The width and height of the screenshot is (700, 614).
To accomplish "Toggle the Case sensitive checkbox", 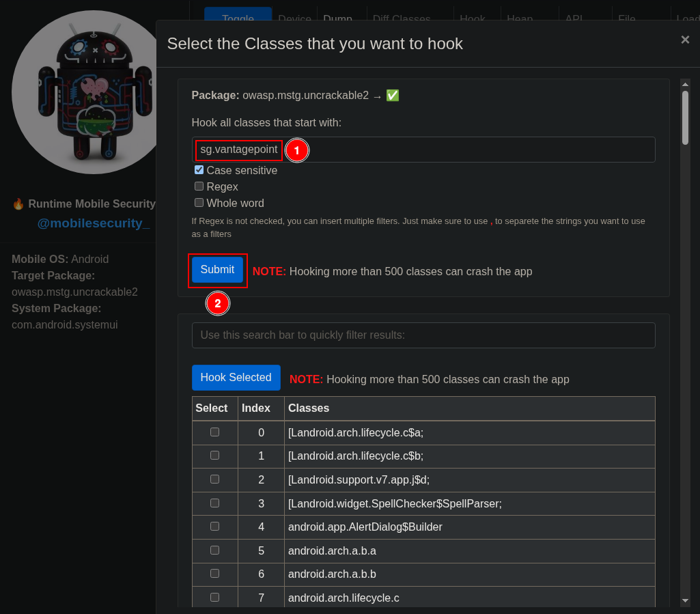I will (x=199, y=170).
